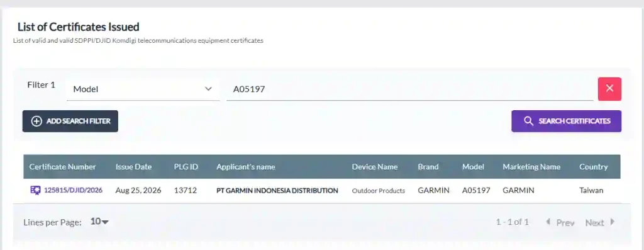This screenshot has height=250, width=644.
Task: Click the Search Certificates button
Action: pos(567,122)
